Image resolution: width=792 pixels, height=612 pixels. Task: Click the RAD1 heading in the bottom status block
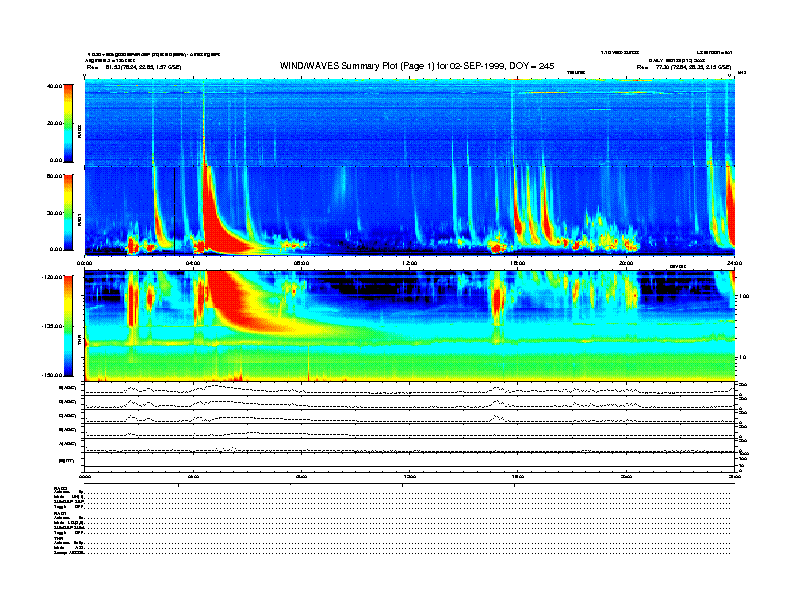tap(60, 514)
